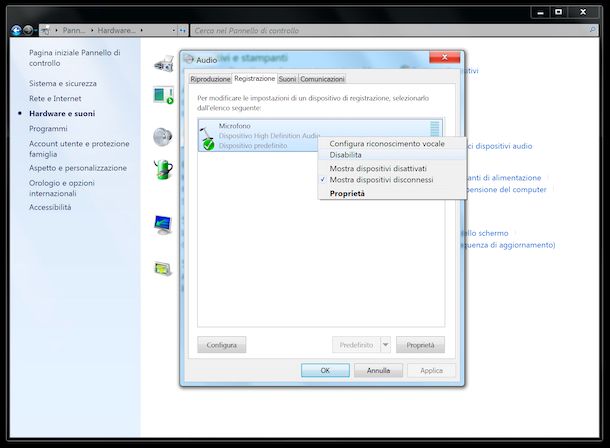Click the Proprietà button in dialog bottom
The width and height of the screenshot is (610, 448).
pyautogui.click(x=420, y=345)
